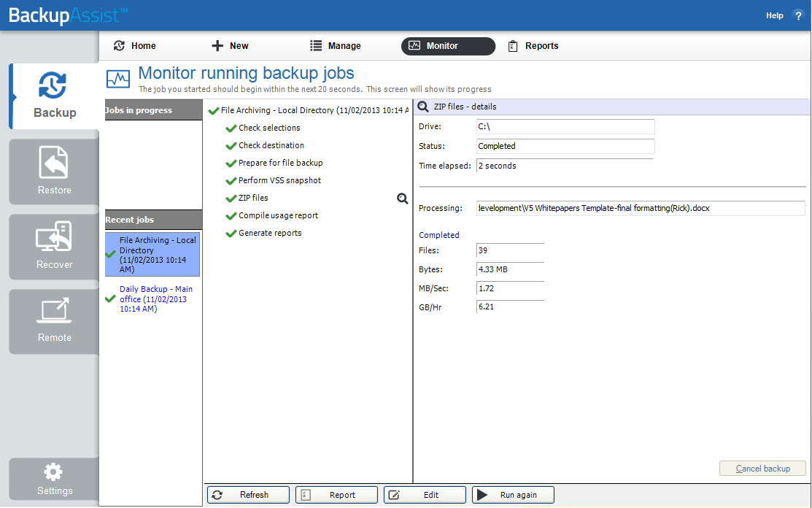The height and width of the screenshot is (508, 812).
Task: Open the Manage tab
Action: tap(336, 46)
